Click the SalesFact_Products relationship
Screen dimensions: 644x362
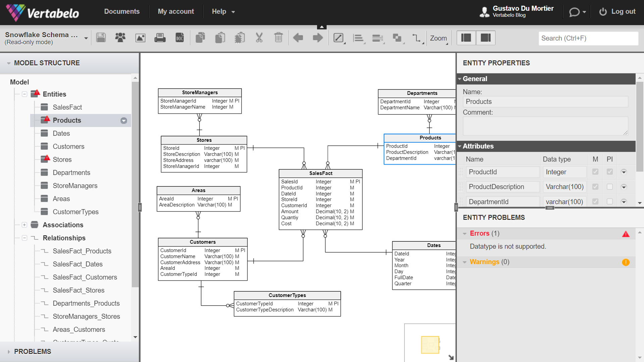82,251
